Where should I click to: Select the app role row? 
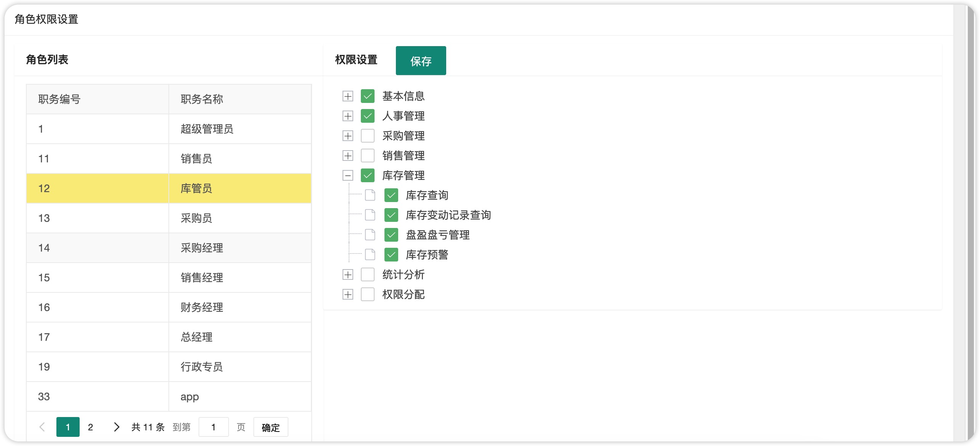point(169,396)
